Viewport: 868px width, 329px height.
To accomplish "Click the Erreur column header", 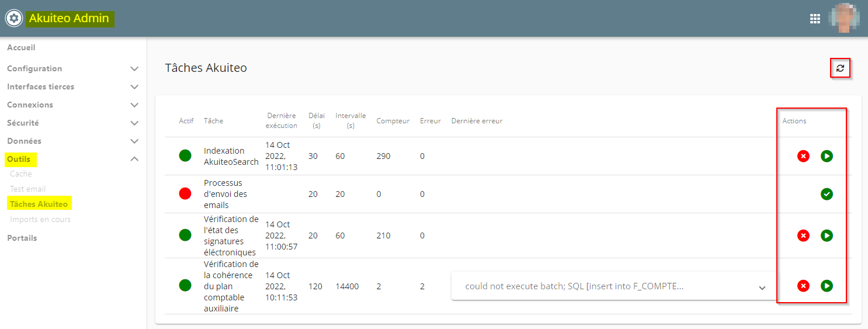I will [x=430, y=121].
